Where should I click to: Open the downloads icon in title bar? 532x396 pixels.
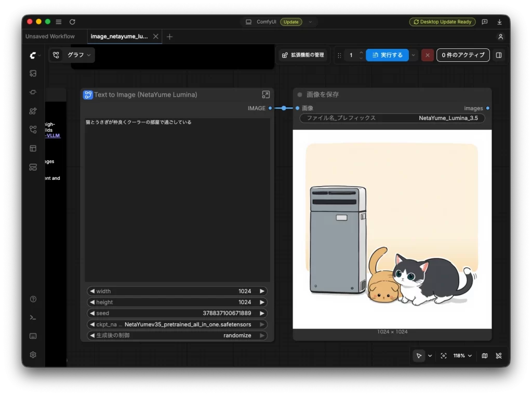[499, 22]
